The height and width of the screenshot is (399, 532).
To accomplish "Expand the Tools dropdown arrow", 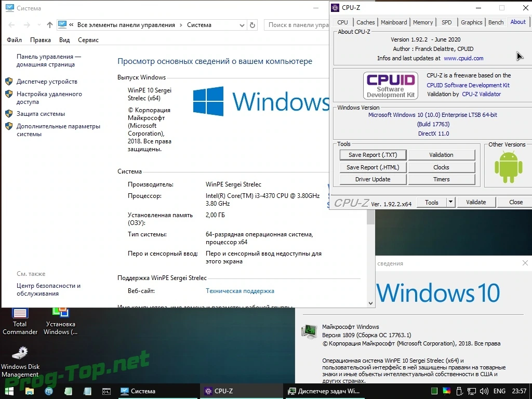I will coord(450,203).
